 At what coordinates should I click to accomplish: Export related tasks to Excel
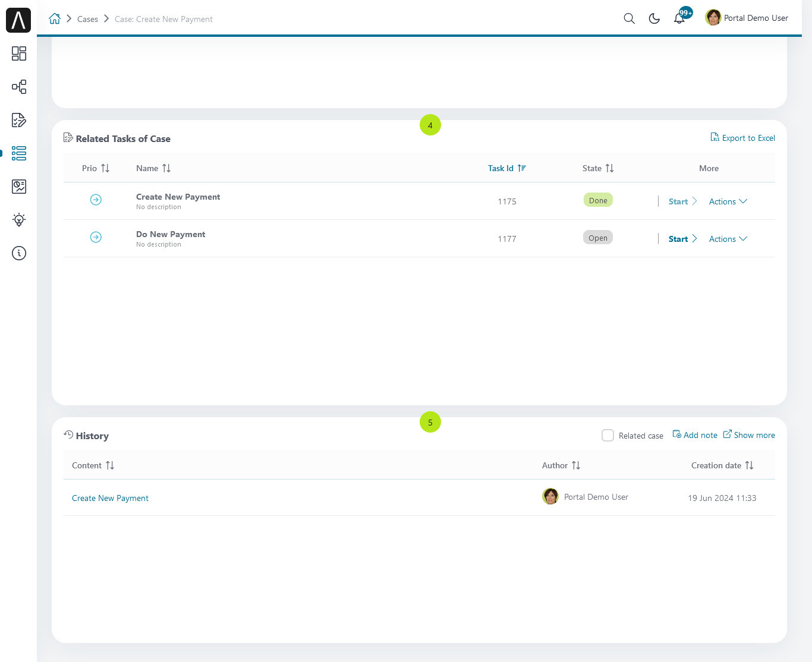[x=743, y=138]
